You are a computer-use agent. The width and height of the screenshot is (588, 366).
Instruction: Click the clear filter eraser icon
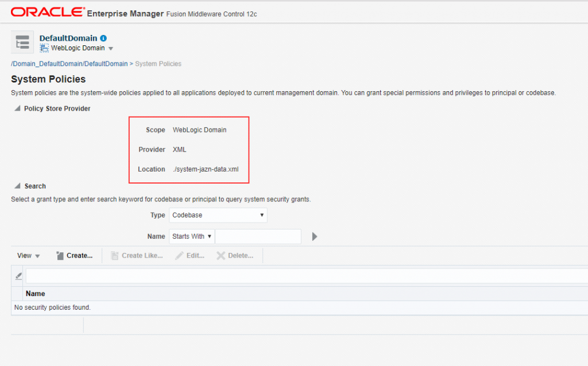[x=18, y=276]
